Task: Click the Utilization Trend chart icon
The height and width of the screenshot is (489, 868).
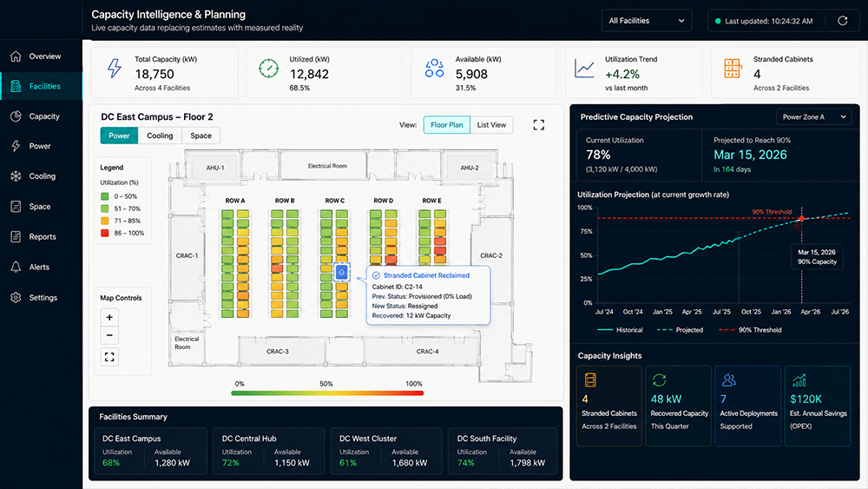Action: [x=584, y=69]
